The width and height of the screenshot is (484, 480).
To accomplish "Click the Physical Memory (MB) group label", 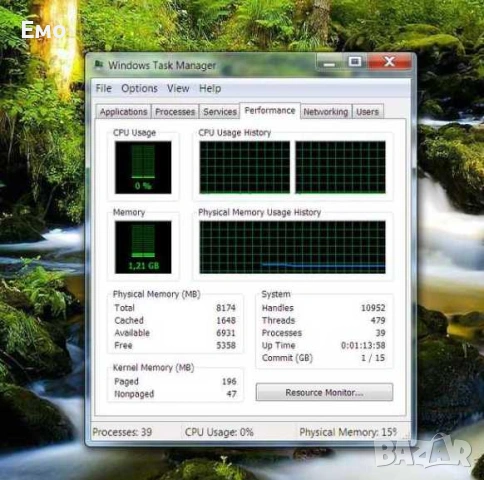I will [x=156, y=294].
